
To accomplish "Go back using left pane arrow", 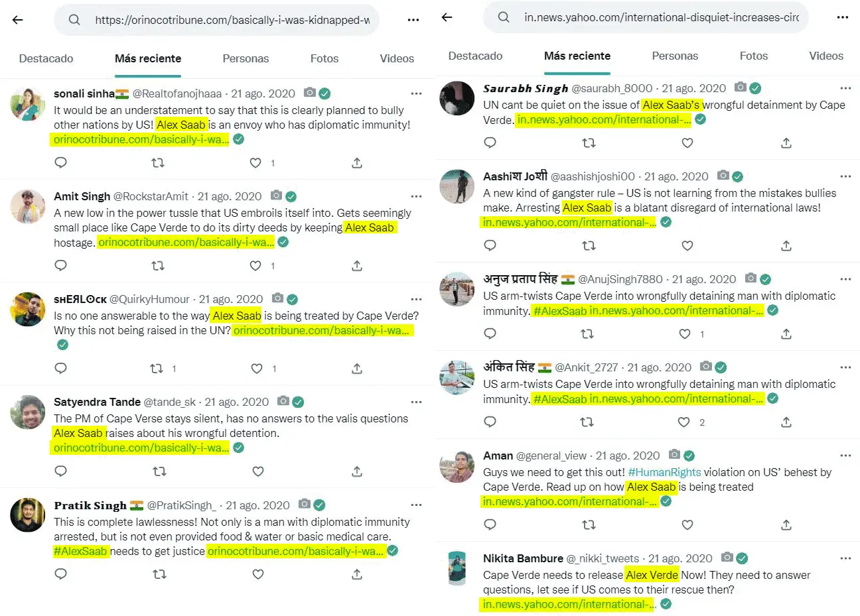I will [x=18, y=20].
